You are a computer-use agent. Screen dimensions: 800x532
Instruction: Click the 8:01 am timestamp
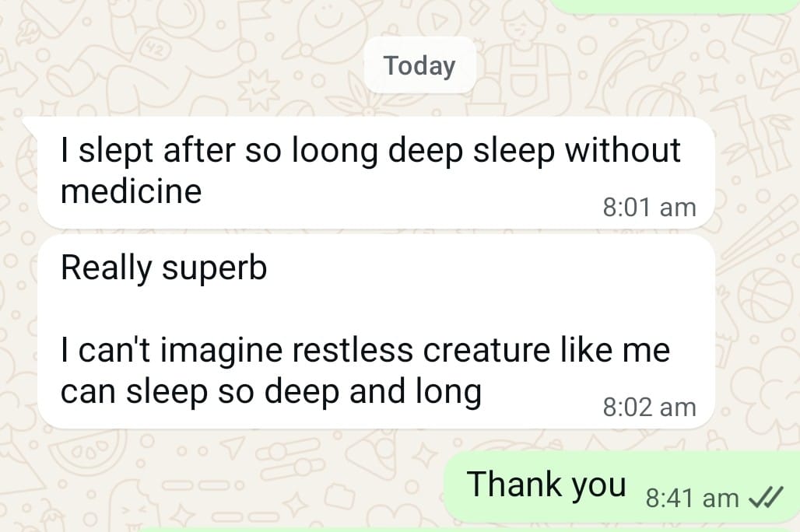point(649,208)
